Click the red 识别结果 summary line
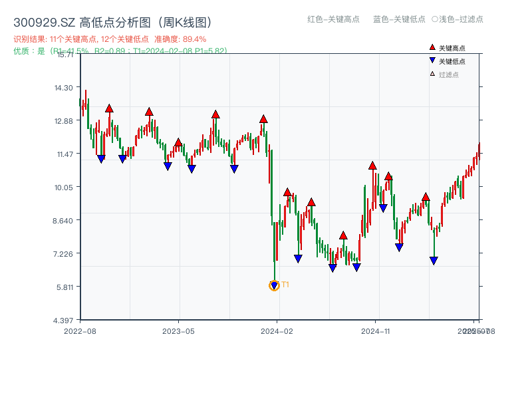 pyautogui.click(x=110, y=39)
